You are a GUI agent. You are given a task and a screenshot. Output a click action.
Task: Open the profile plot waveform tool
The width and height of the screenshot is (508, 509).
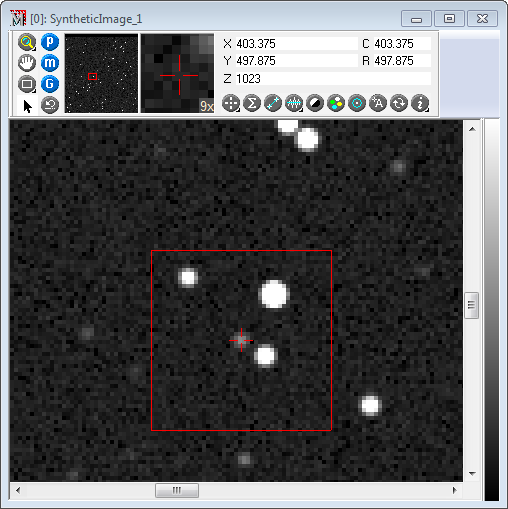tap(294, 103)
